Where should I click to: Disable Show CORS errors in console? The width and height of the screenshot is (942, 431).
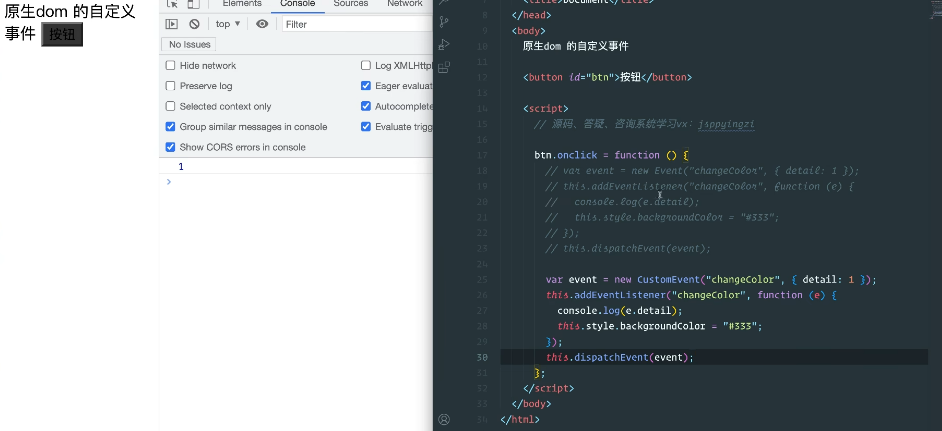tap(170, 147)
